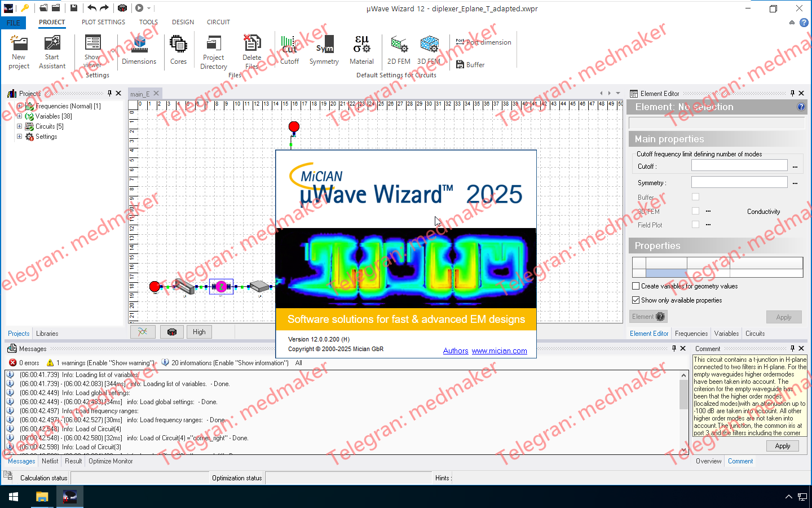The width and height of the screenshot is (812, 508).
Task: Expand the Circuits [5] tree node
Action: (19, 126)
